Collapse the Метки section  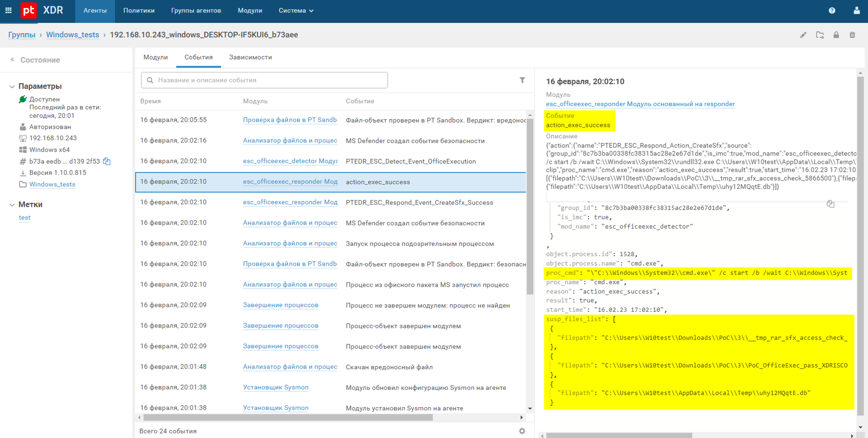click(x=12, y=204)
